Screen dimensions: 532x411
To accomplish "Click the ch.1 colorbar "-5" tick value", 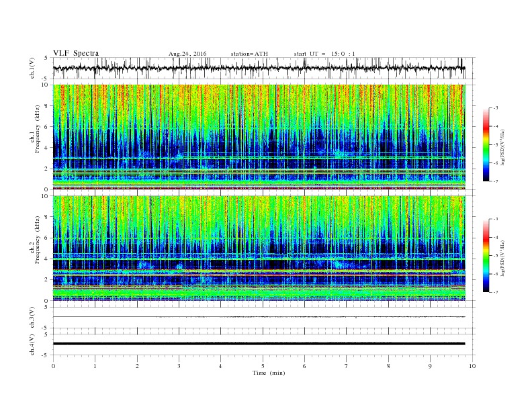I will point(496,145).
